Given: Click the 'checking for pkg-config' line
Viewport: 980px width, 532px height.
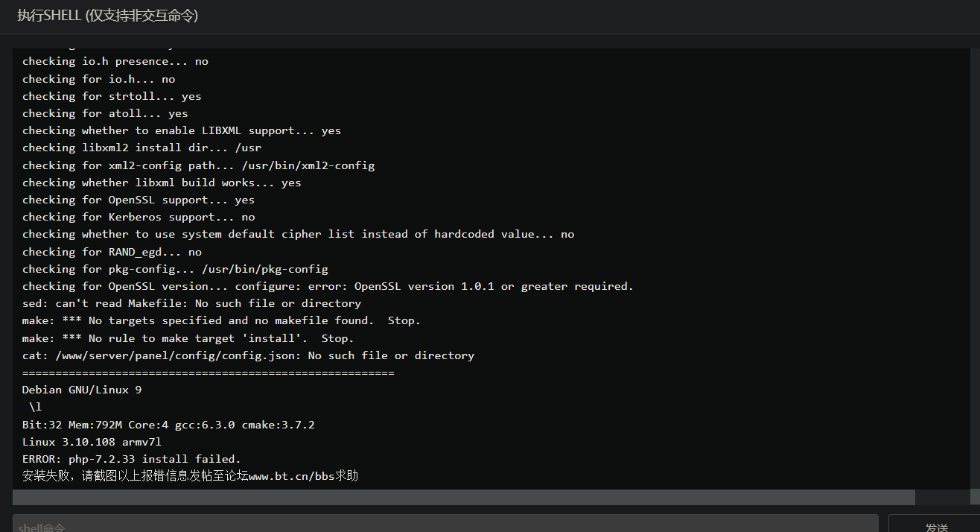Looking at the screenshot, I should pyautogui.click(x=175, y=269).
